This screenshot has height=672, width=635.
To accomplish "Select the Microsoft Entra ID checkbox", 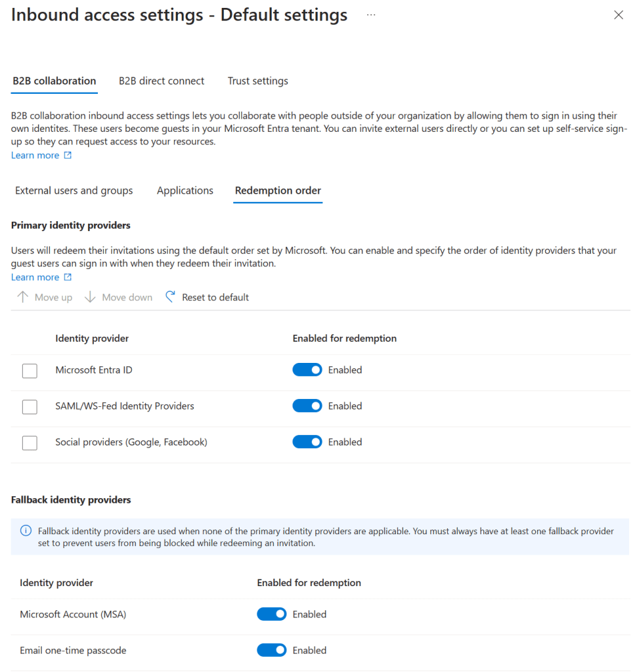I will click(x=30, y=371).
